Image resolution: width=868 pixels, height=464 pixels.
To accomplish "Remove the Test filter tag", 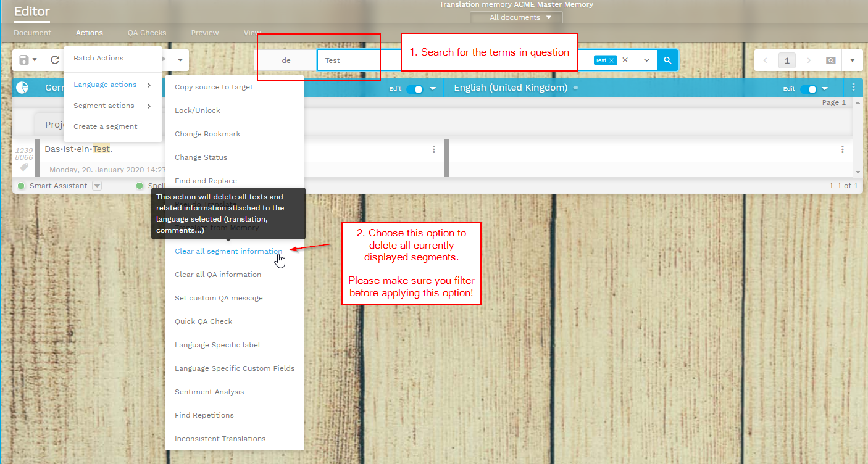I will (x=611, y=60).
